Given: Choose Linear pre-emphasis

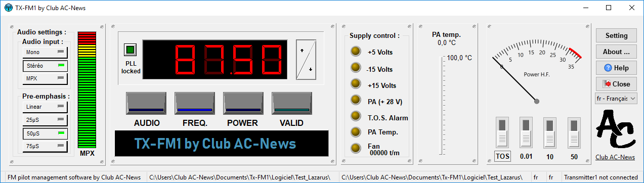Looking at the screenshot, I should 45,107.
